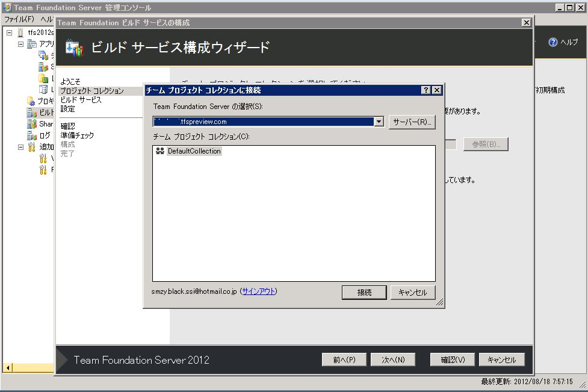Screen dimensions: 588x392
Task: Go to the ようこそ wizard step
Action: (x=70, y=81)
